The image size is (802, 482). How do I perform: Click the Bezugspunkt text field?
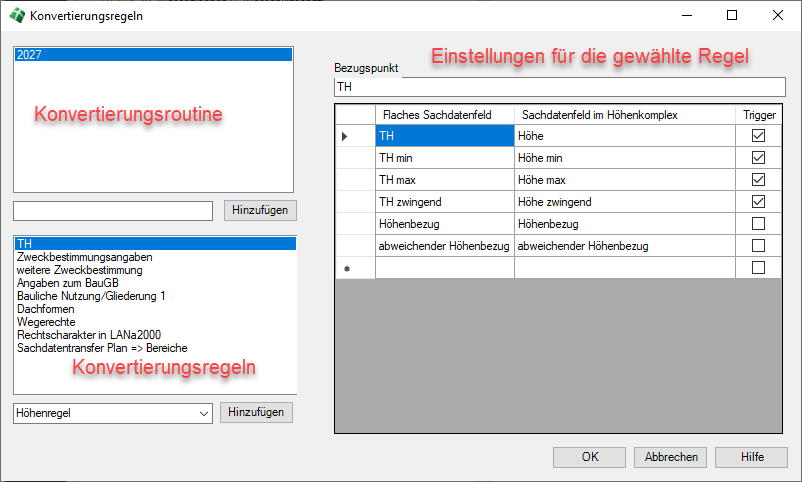click(x=560, y=88)
